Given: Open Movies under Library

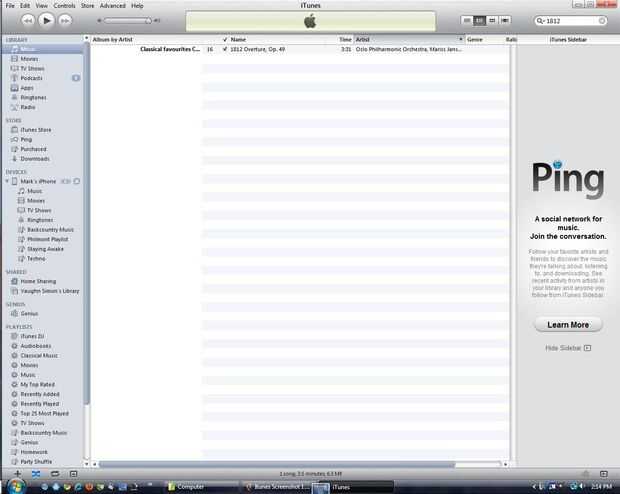Looking at the screenshot, I should tap(29, 59).
